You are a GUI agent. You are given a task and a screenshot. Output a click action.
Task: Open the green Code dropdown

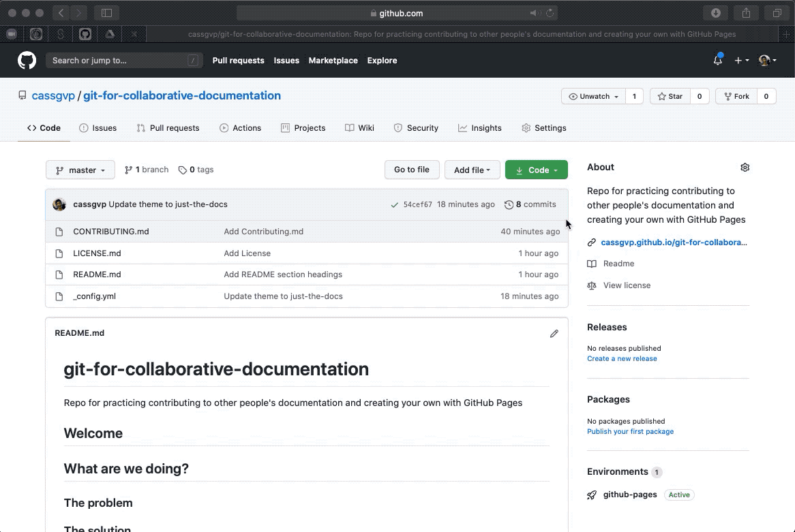[x=536, y=170]
